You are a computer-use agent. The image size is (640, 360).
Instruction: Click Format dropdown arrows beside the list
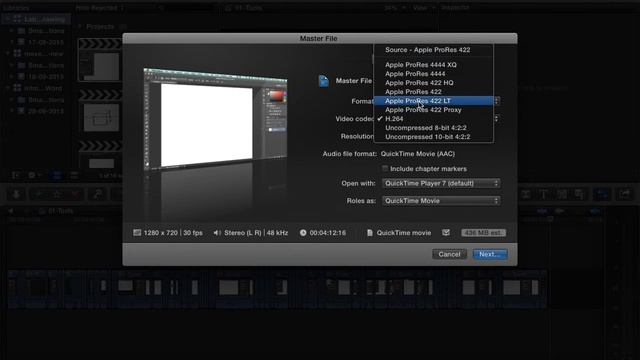497,101
